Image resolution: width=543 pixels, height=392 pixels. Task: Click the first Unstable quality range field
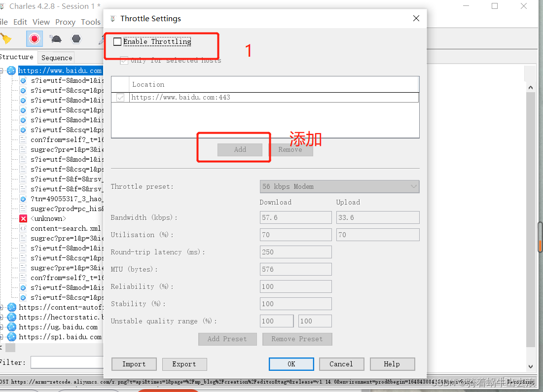point(277,321)
